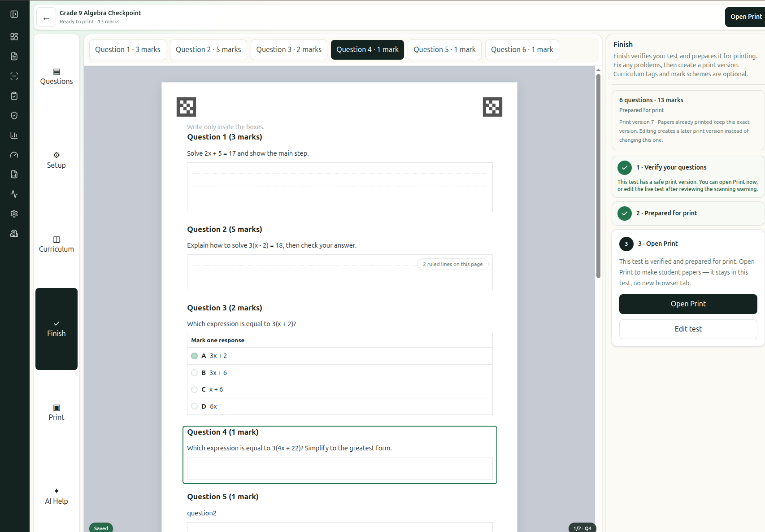Click the Edit test button
The image size is (765, 532).
point(688,329)
